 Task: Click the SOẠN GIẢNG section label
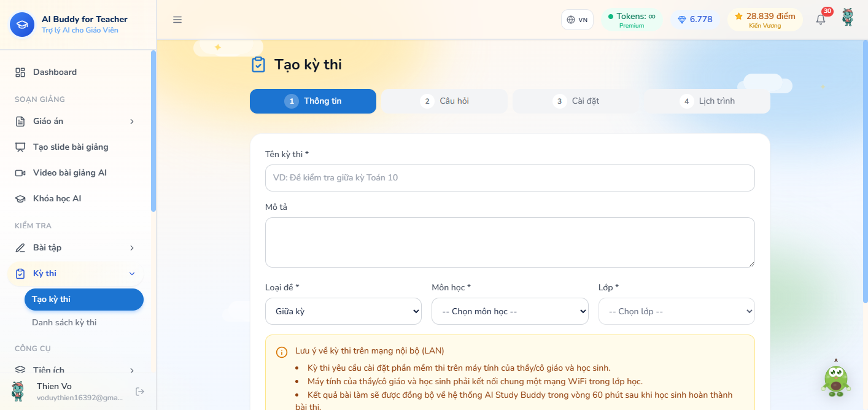pyautogui.click(x=40, y=99)
